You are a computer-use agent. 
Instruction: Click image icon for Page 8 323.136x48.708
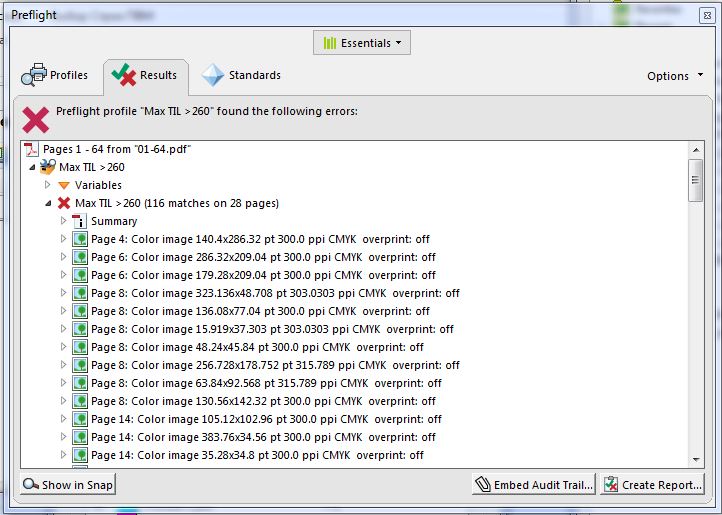[80, 293]
